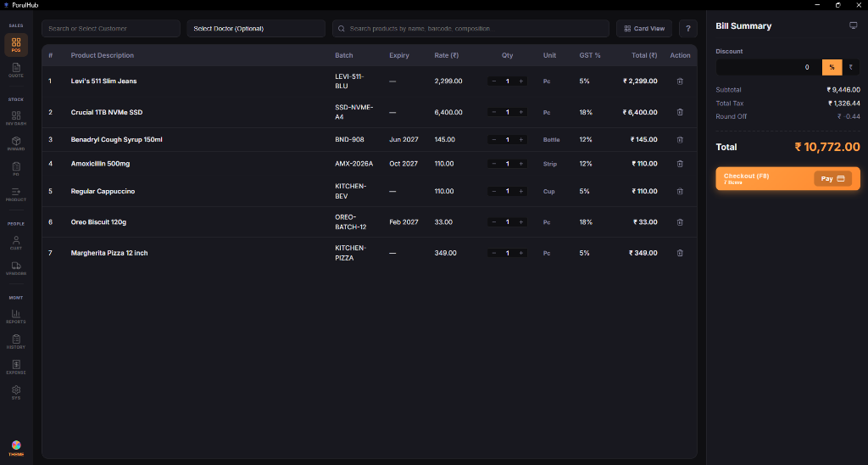Increase quantity for Amoxicillin 500mg
Viewport: 868px width, 465px height.
pos(521,164)
